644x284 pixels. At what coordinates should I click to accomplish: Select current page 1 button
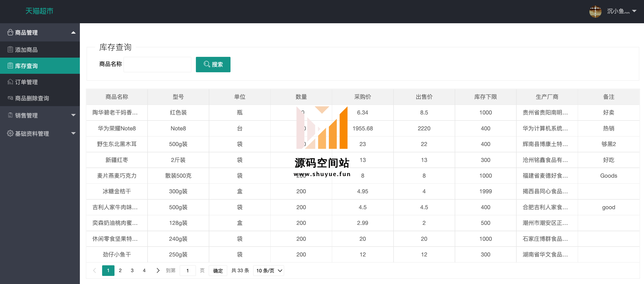click(108, 270)
